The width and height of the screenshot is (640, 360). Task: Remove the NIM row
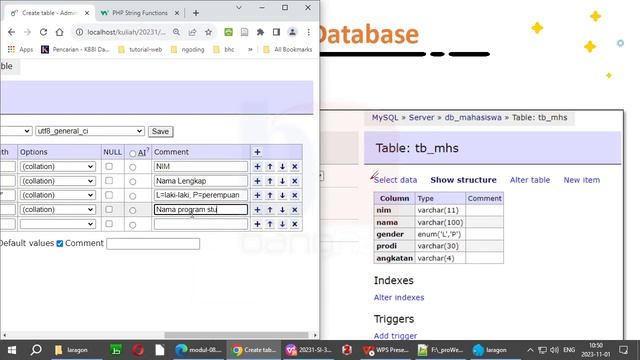(295, 167)
